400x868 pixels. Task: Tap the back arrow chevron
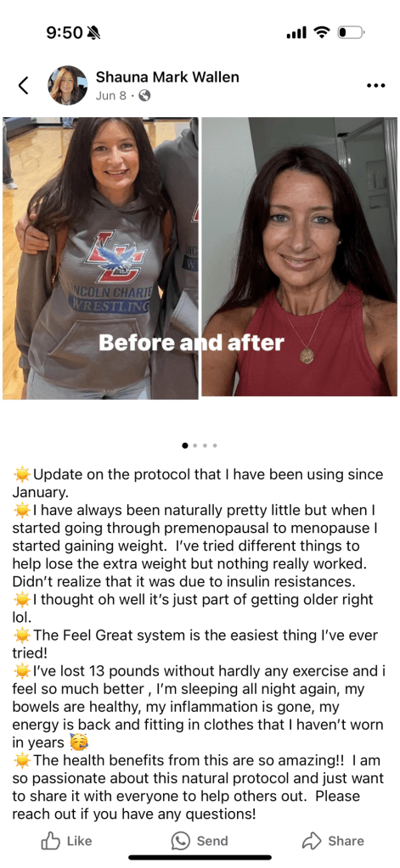click(x=23, y=86)
